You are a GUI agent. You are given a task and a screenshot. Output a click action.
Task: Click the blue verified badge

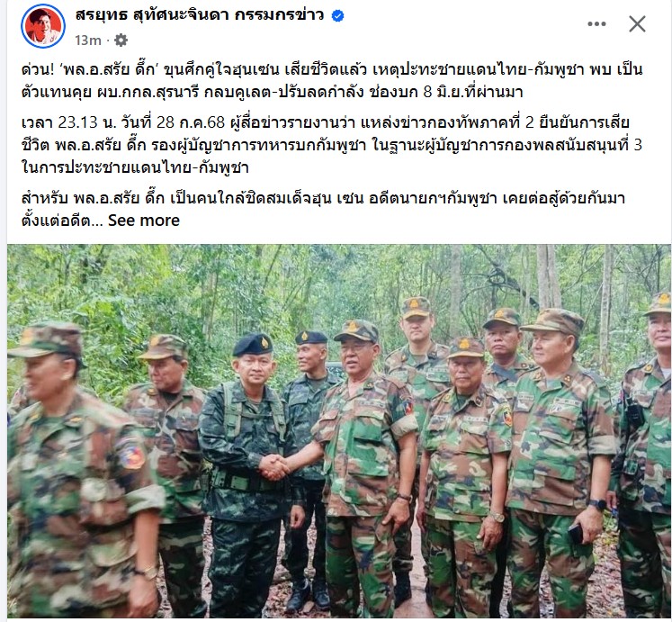(338, 16)
